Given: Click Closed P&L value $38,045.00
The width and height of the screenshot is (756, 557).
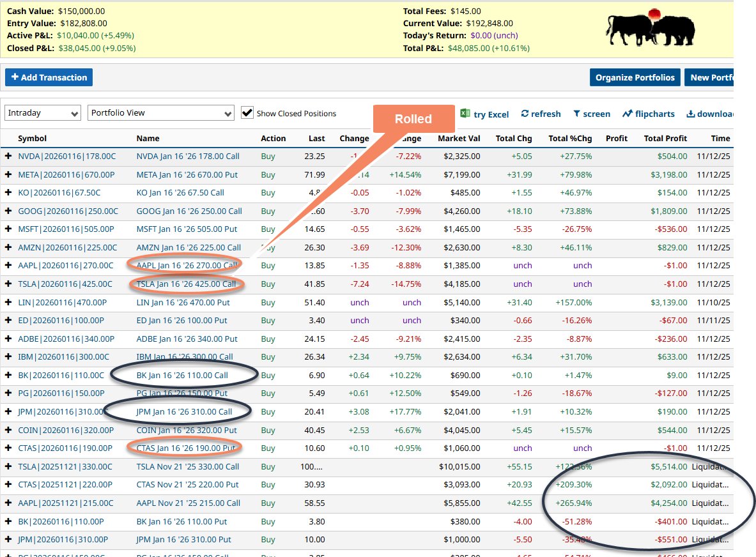Looking at the screenshot, I should [79, 48].
